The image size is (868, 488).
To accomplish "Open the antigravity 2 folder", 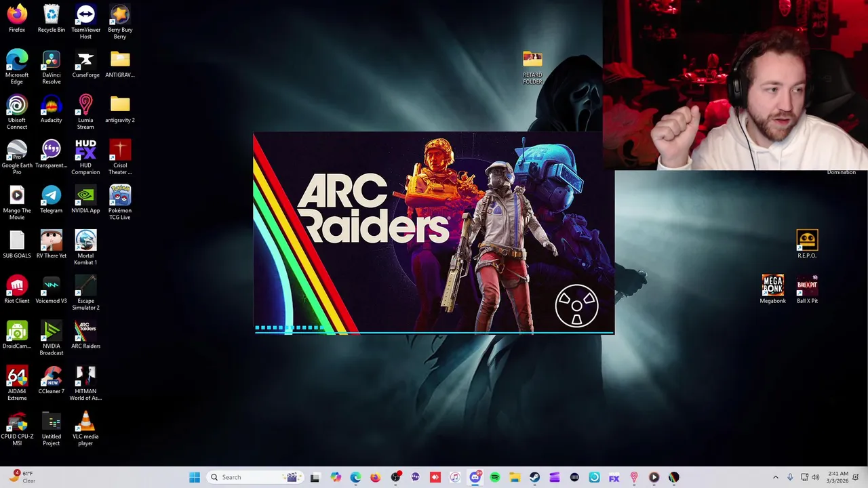I will click(x=120, y=109).
